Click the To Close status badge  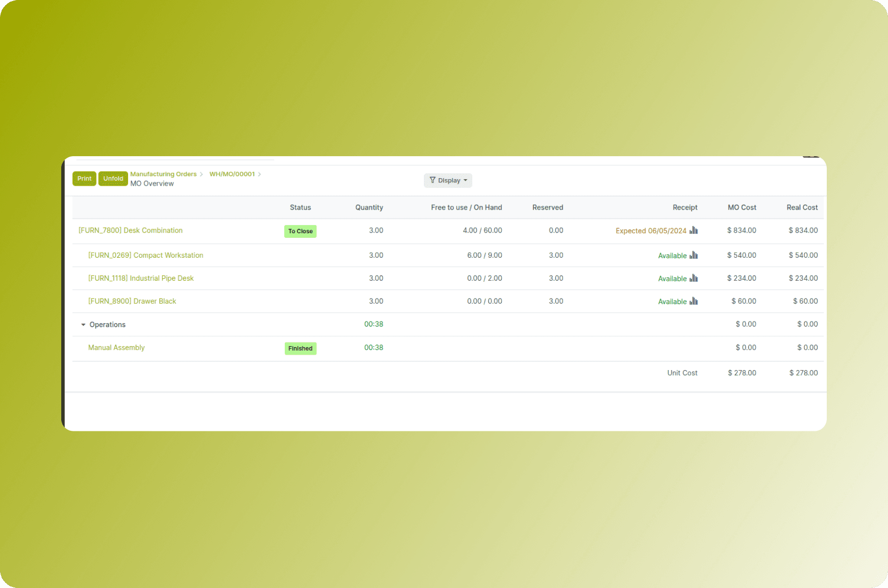click(x=301, y=231)
